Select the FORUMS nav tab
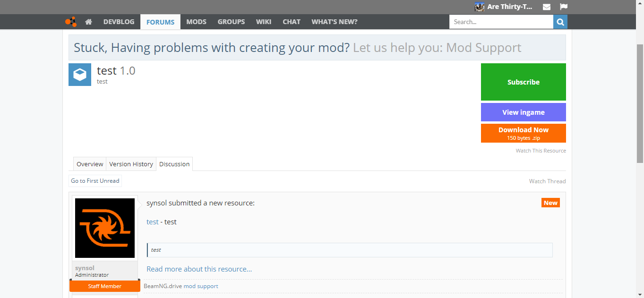The height and width of the screenshot is (298, 644). pos(160,22)
